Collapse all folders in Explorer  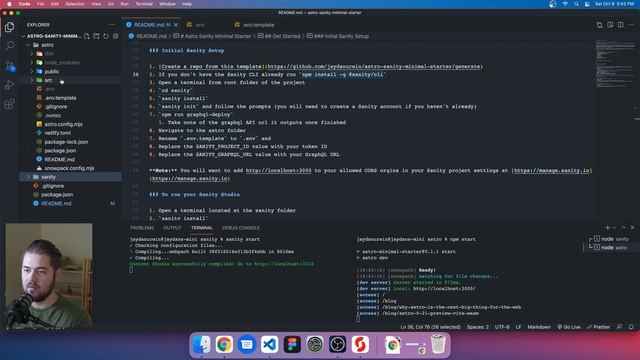point(116,36)
